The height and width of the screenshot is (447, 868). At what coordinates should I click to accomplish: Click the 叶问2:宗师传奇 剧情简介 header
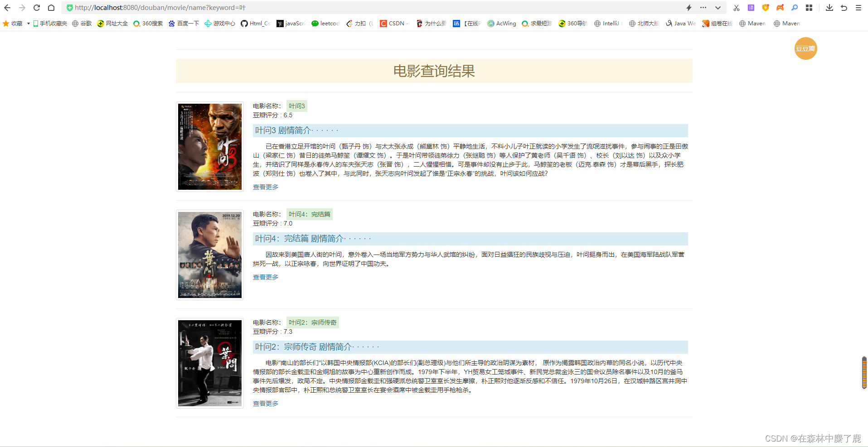tap(470, 347)
